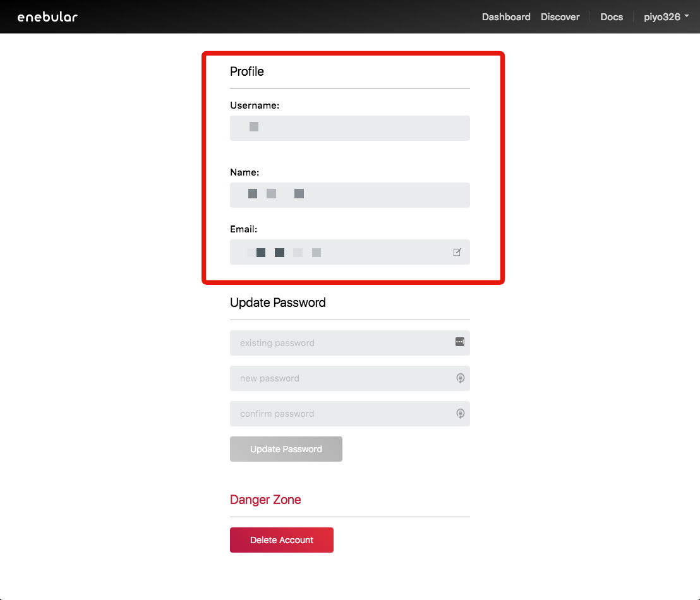
Task: Click the icon inside confirm password field
Action: (460, 414)
